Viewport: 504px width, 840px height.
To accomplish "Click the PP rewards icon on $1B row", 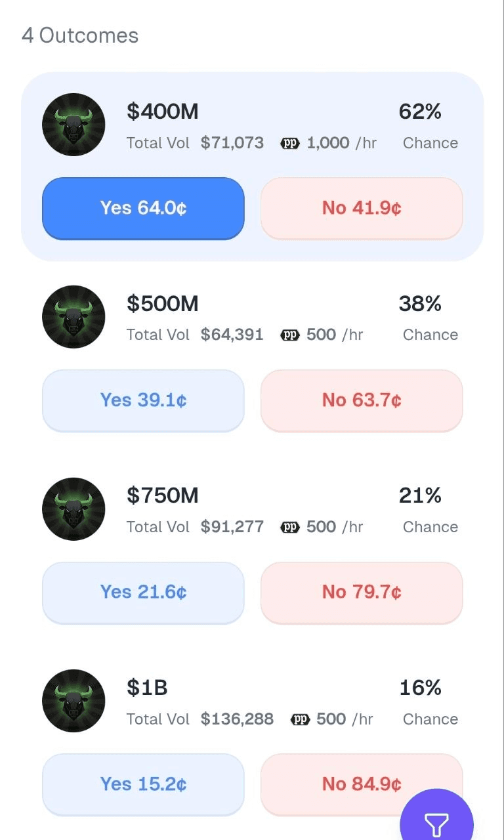I will coord(300,719).
